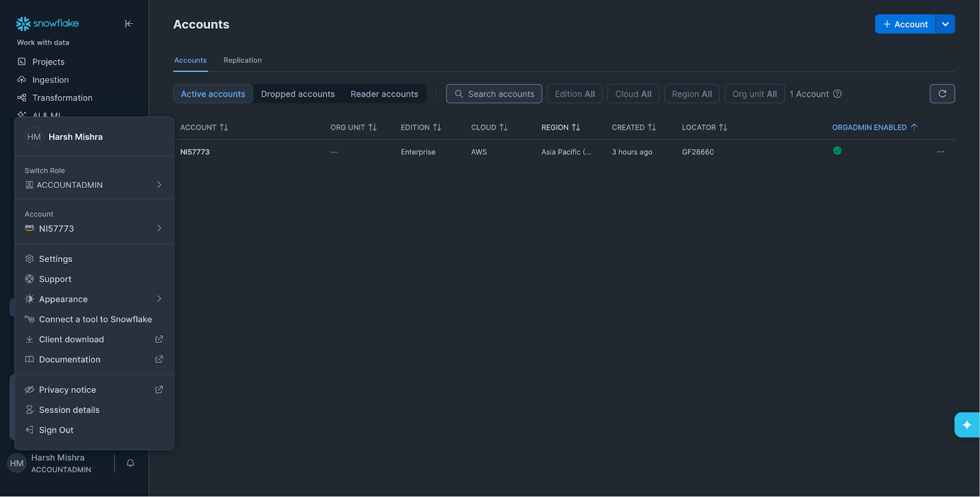The width and height of the screenshot is (980, 497).
Task: Select the Accounts tab
Action: pyautogui.click(x=190, y=60)
